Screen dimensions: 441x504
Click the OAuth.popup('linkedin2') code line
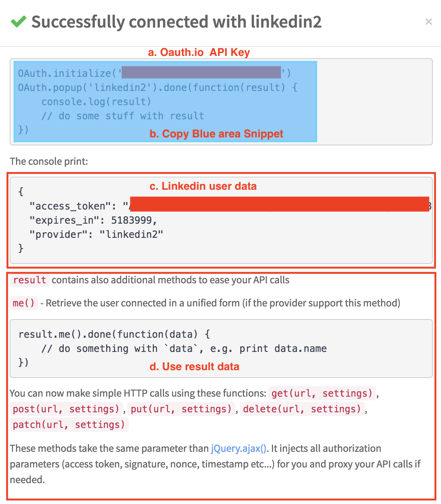point(158,88)
